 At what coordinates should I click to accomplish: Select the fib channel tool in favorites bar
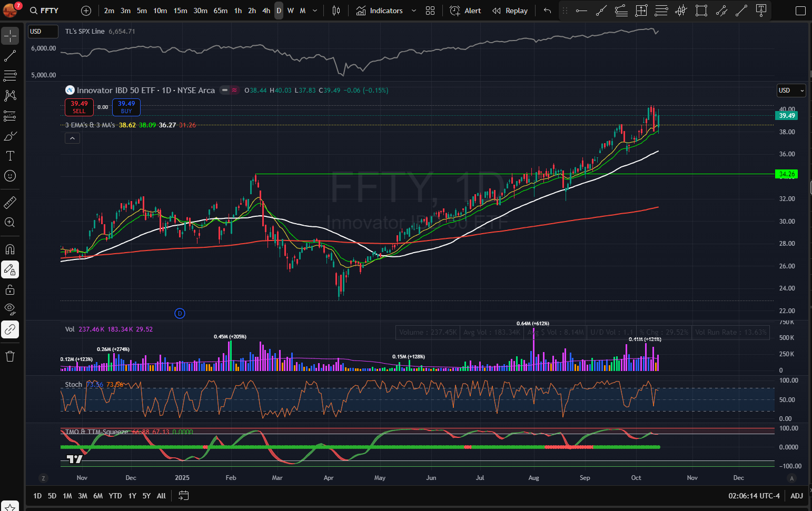[x=621, y=11]
